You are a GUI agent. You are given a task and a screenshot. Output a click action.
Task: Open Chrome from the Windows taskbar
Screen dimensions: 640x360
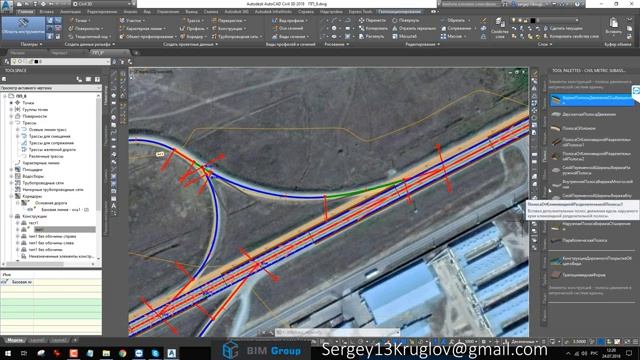pos(122,353)
